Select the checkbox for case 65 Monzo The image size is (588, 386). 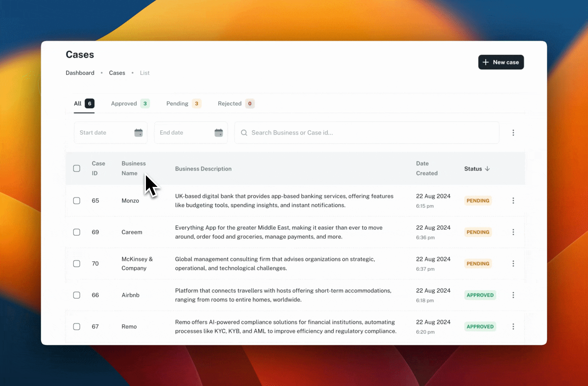(77, 201)
